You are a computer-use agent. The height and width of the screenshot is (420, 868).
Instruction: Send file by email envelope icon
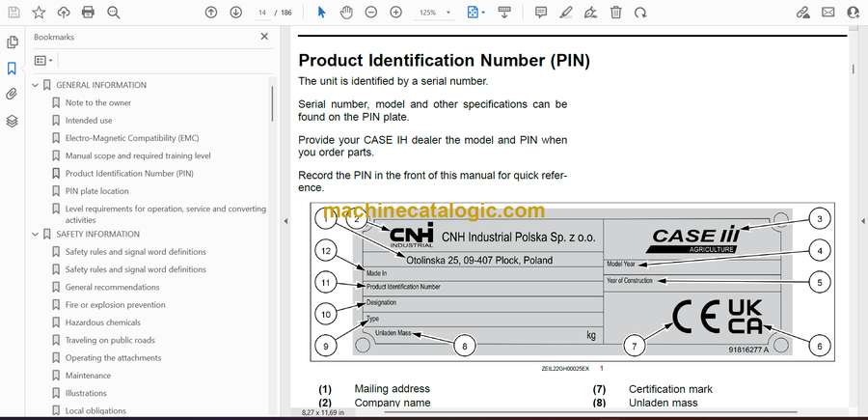point(828,13)
